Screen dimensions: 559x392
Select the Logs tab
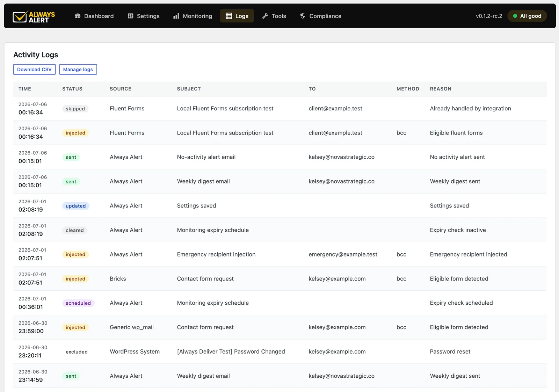pos(237,16)
